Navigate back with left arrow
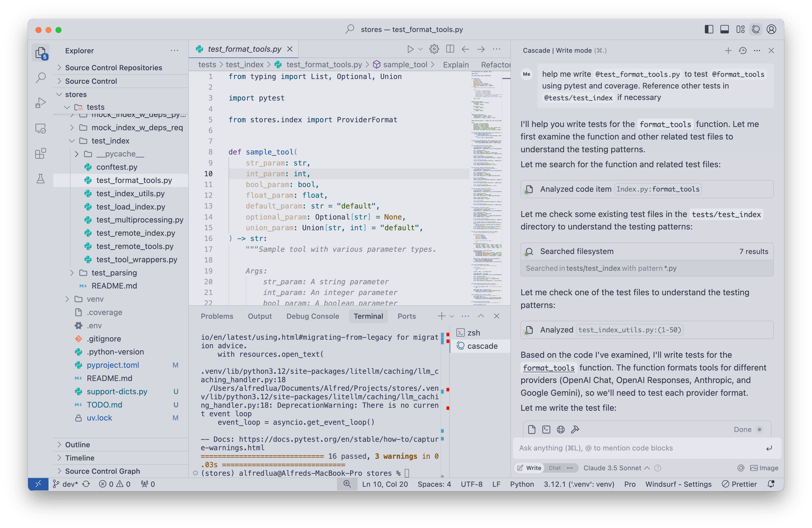The width and height of the screenshot is (812, 528). point(465,49)
